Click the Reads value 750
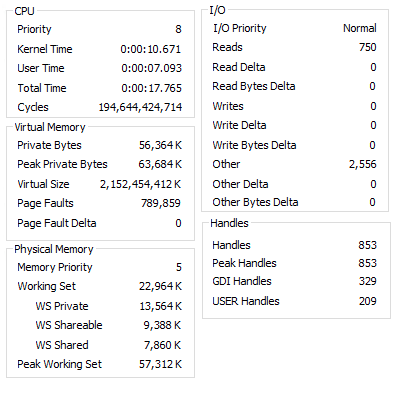 368,47
